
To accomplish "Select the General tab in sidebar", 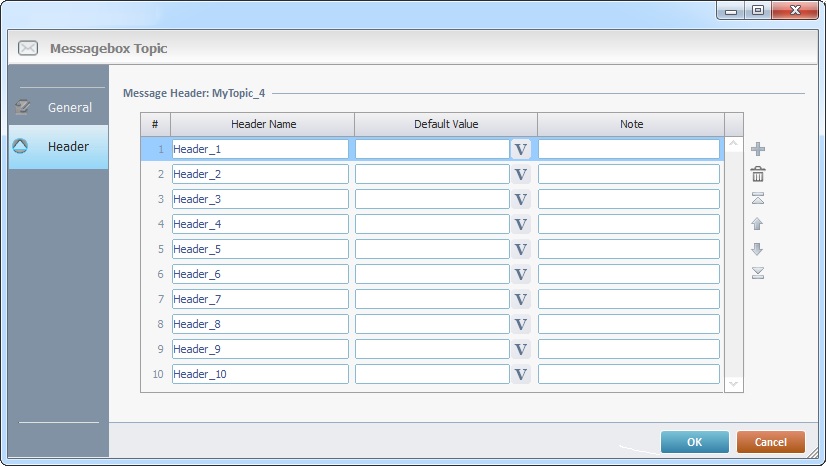I will (x=58, y=107).
